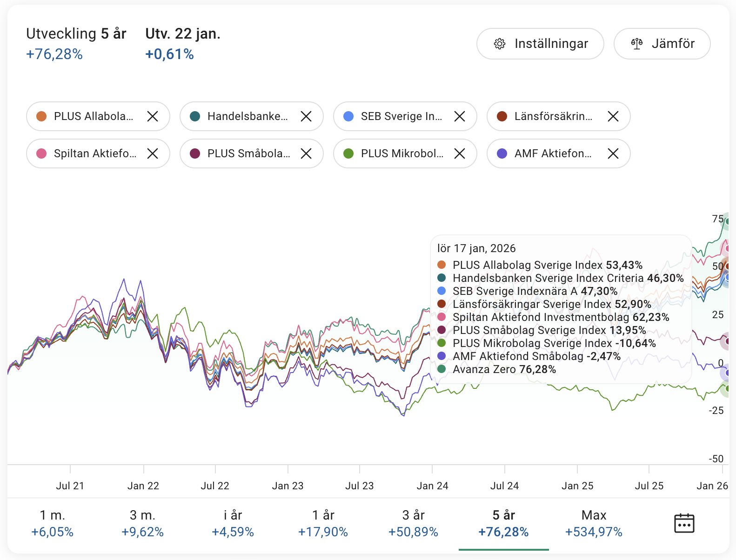Remove AMF Aktiefond chip with X
This screenshot has height=560, width=736.
point(613,153)
